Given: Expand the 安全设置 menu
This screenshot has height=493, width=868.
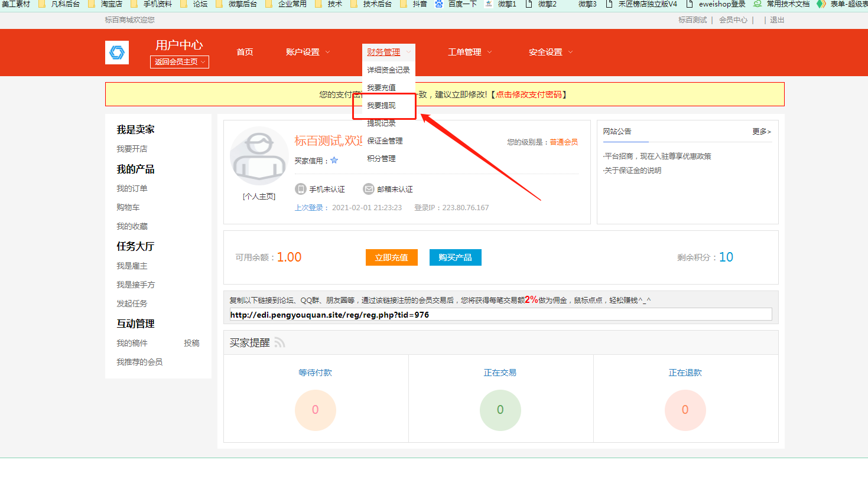Looking at the screenshot, I should coord(550,52).
